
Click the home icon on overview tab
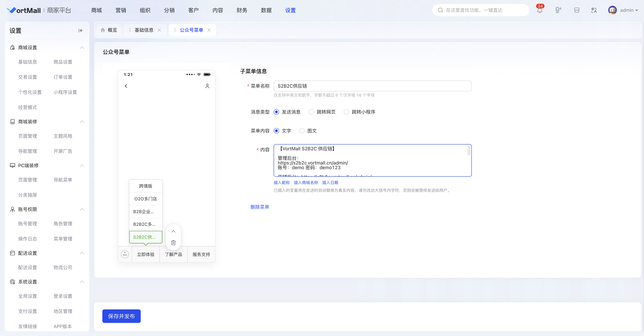point(103,30)
